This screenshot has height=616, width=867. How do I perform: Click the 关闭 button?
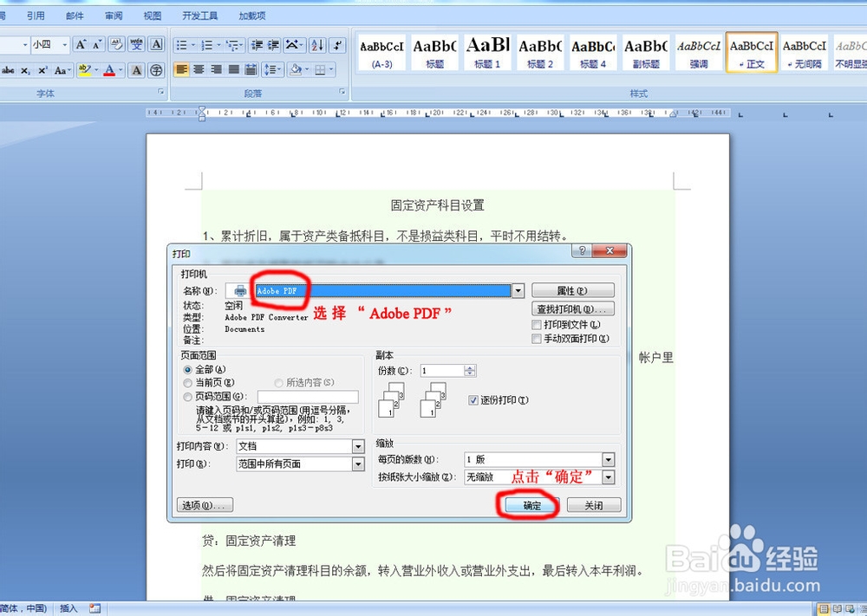pyautogui.click(x=594, y=505)
